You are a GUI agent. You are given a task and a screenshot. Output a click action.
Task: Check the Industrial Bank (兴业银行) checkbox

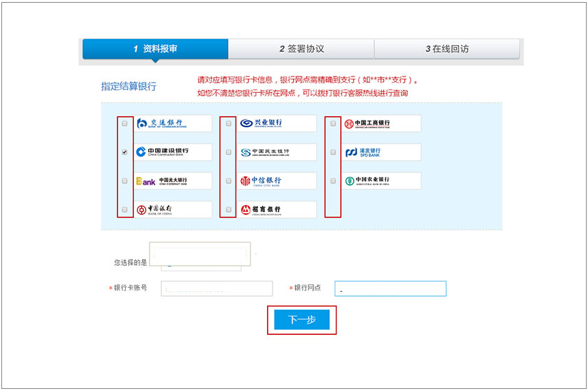(228, 124)
